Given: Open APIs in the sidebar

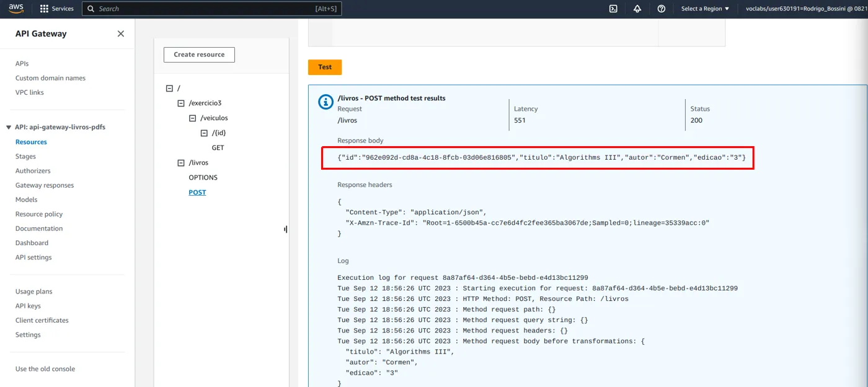Looking at the screenshot, I should 22,64.
